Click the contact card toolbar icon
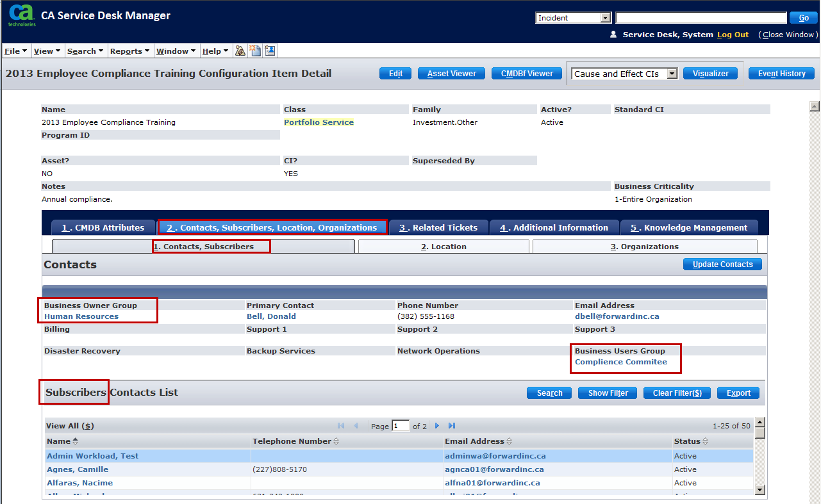 point(270,51)
